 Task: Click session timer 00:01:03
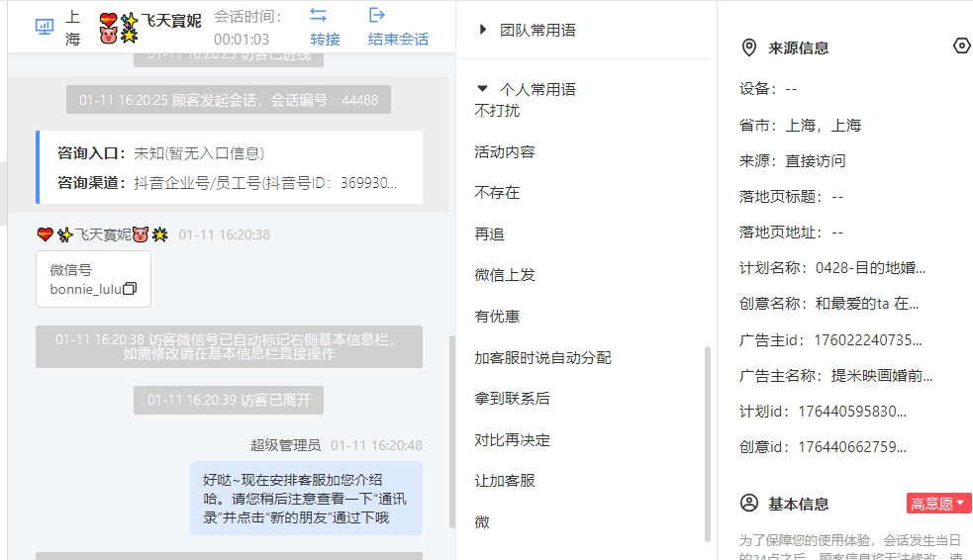click(242, 39)
